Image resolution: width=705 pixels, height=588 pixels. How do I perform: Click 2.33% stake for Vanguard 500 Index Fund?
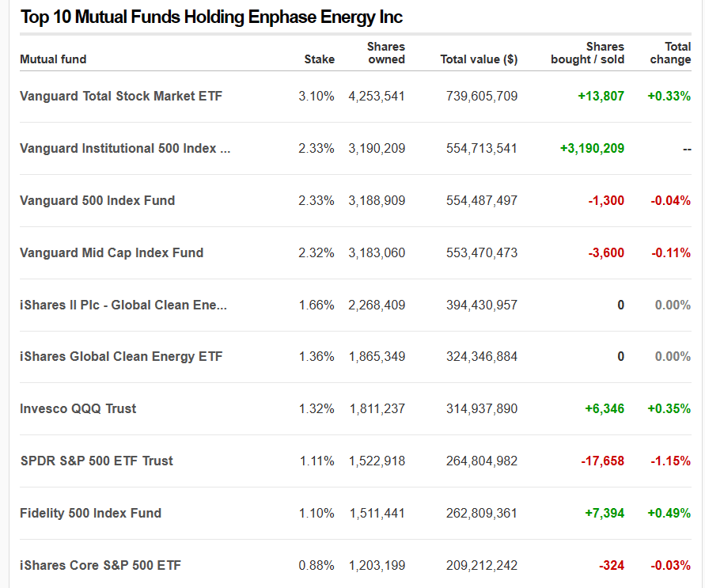pos(316,200)
